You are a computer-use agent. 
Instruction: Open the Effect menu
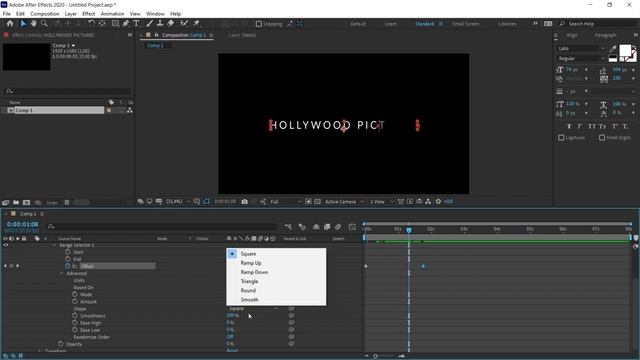click(x=89, y=14)
